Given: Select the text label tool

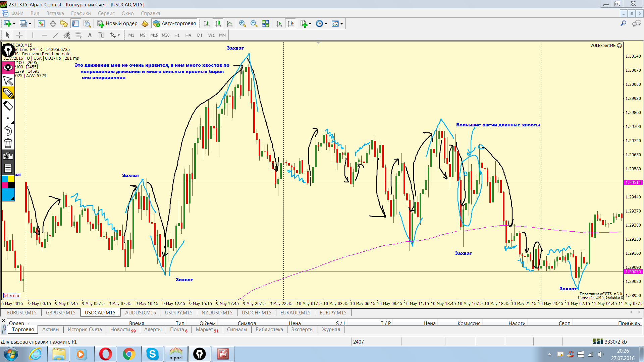Looking at the screenshot, I should 101,35.
